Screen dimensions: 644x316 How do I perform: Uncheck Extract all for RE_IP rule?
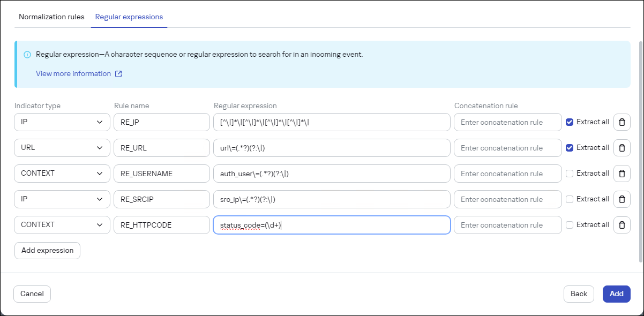tap(570, 122)
